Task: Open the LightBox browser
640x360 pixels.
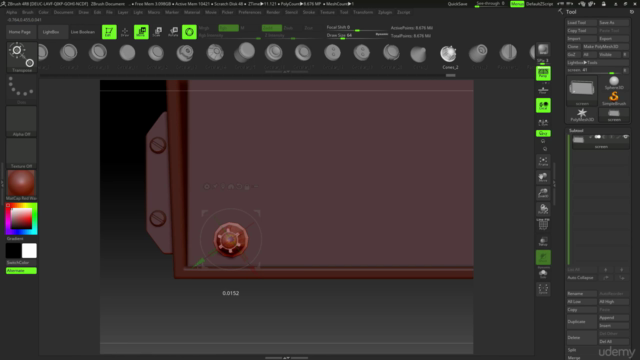Action: [x=51, y=32]
